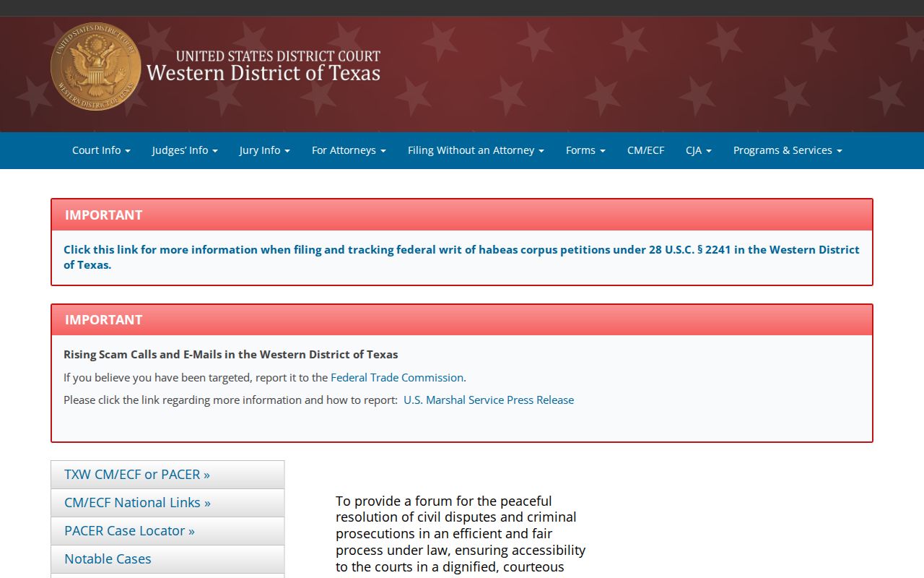Select TXW CM/ECF or PACER button
Screen dimensions: 924x578
[167, 475]
